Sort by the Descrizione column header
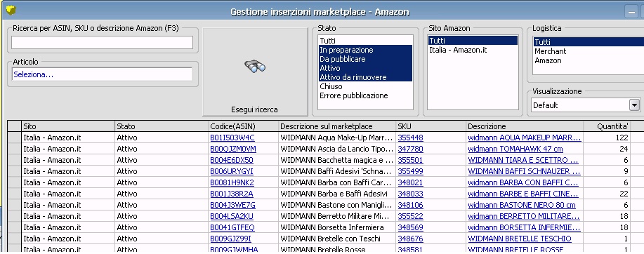The image size is (644, 254). point(525,126)
